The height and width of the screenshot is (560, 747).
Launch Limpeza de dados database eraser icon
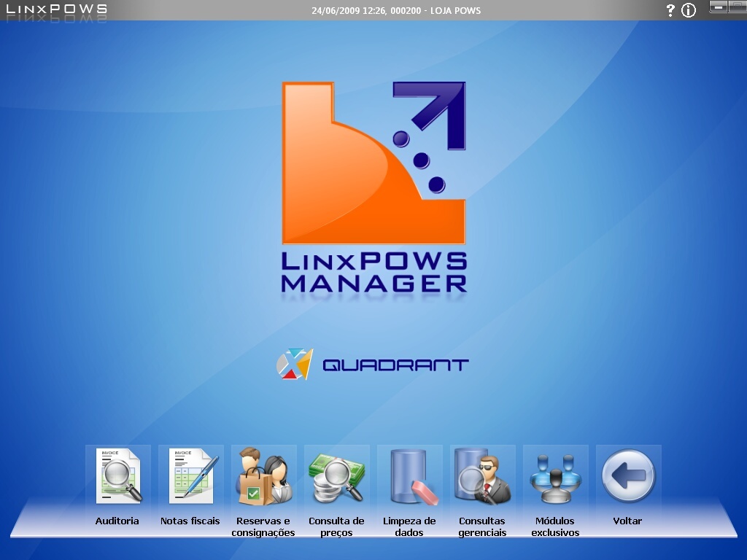[x=413, y=476]
